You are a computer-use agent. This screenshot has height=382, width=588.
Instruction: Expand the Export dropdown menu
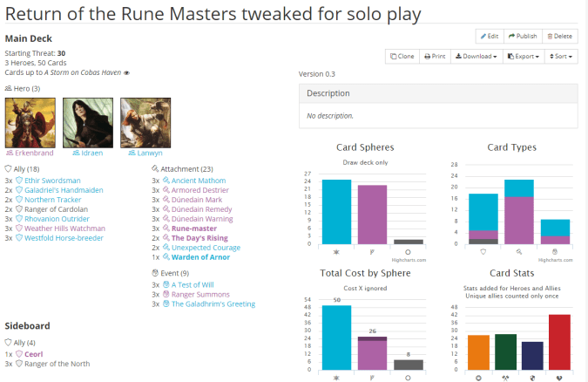[x=524, y=56]
